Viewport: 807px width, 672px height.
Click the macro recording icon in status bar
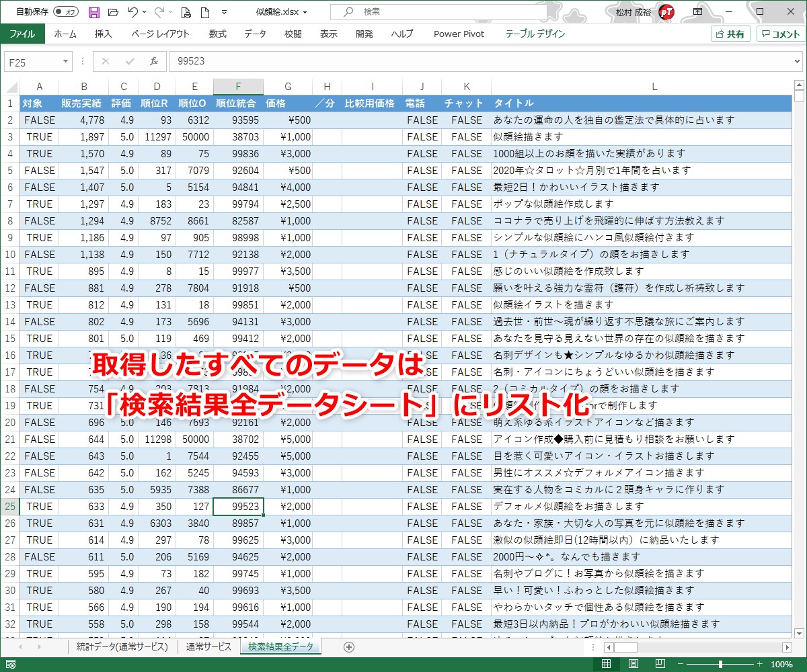click(11, 664)
